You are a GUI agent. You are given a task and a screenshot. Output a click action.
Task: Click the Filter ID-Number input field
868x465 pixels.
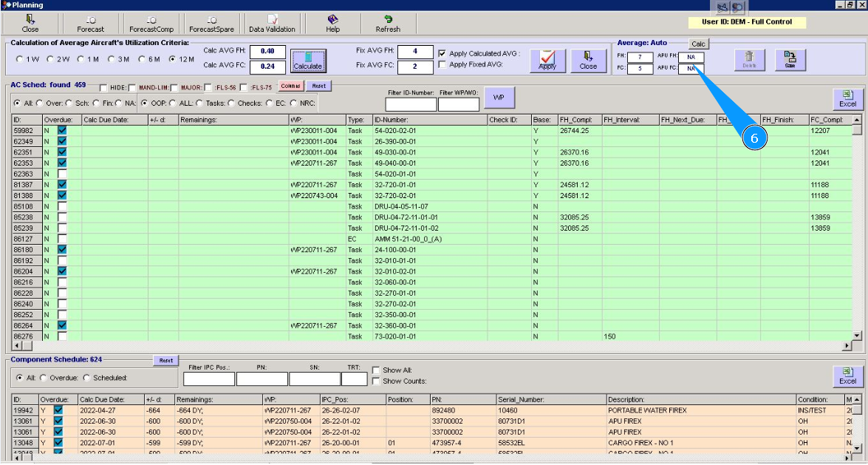pos(411,104)
